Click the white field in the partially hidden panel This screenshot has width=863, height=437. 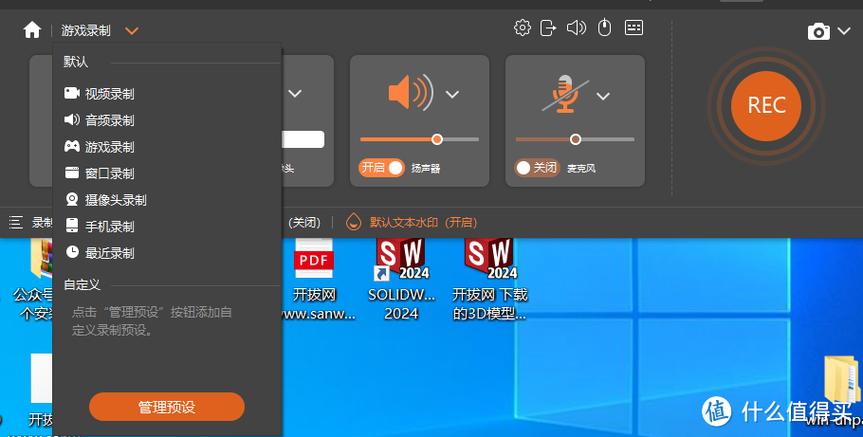coord(303,139)
